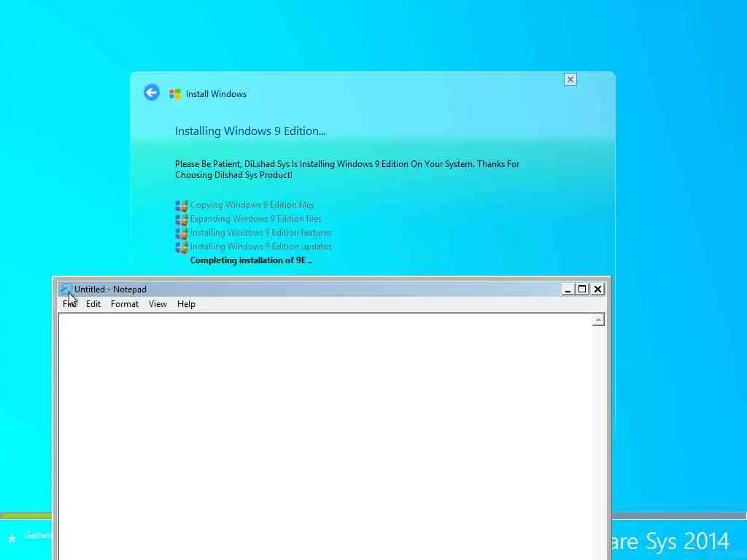747x560 pixels.
Task: Click the 'Installing Windows 9 Edition...' heading
Action: (250, 131)
